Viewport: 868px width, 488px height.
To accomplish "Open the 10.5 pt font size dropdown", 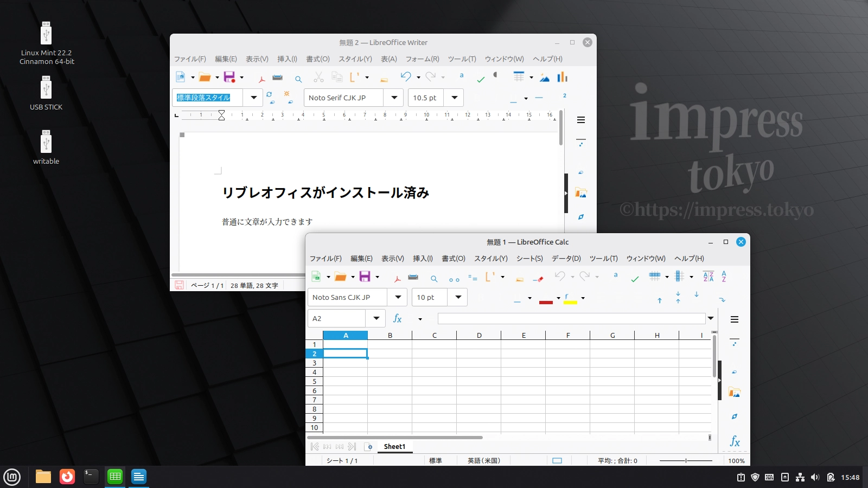I will point(454,98).
